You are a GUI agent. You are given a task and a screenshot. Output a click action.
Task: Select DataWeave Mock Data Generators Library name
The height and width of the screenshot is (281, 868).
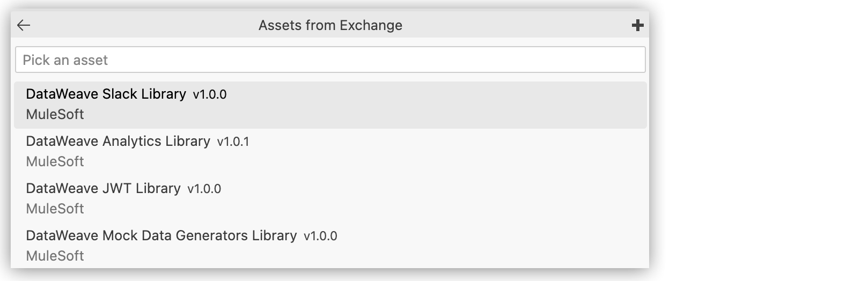coord(161,235)
